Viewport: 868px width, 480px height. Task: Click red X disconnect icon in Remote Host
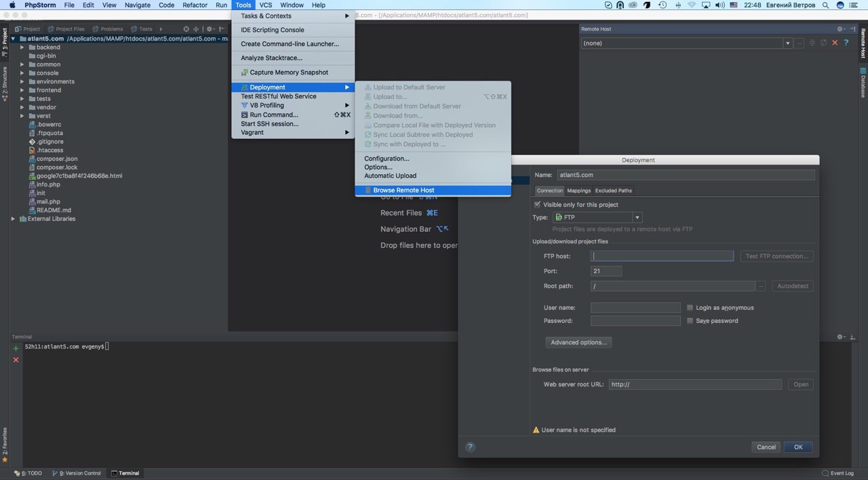pyautogui.click(x=835, y=43)
